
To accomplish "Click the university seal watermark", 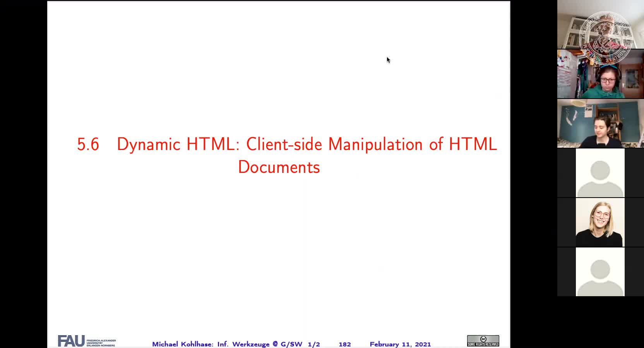I will 606,38.
